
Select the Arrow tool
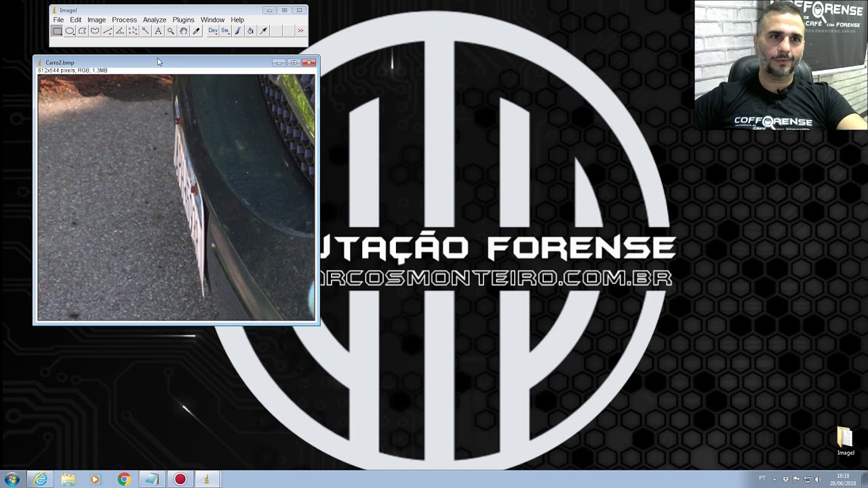pos(263,31)
